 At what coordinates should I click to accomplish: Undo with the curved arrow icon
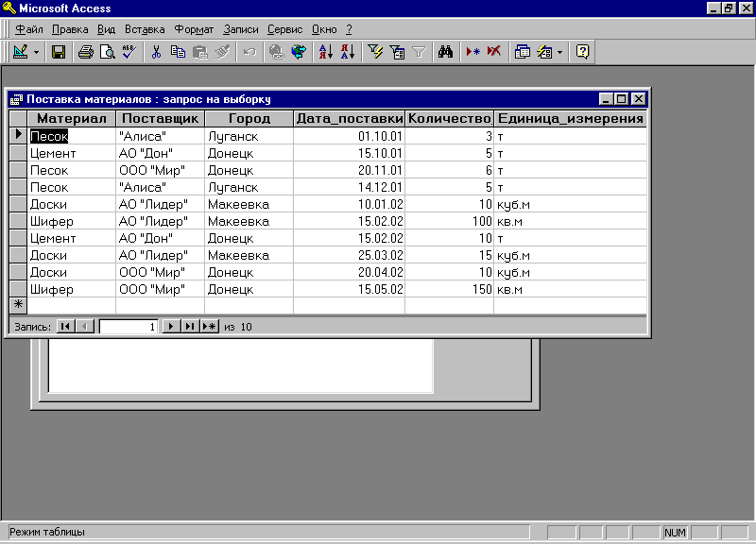pyautogui.click(x=249, y=52)
